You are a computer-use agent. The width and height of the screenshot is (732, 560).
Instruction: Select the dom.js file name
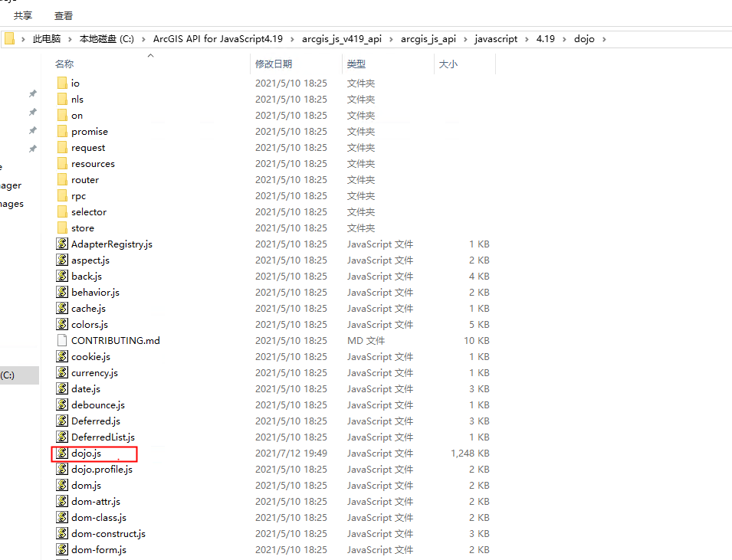[x=87, y=486]
